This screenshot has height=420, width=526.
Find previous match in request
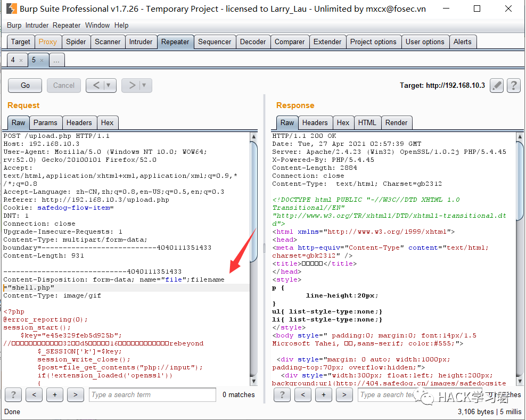[34, 394]
